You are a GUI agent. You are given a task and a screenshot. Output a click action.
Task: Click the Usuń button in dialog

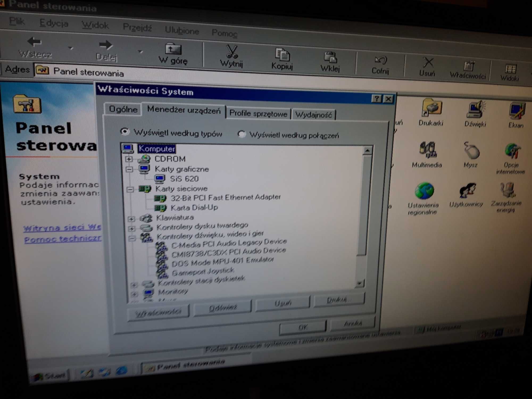(283, 303)
